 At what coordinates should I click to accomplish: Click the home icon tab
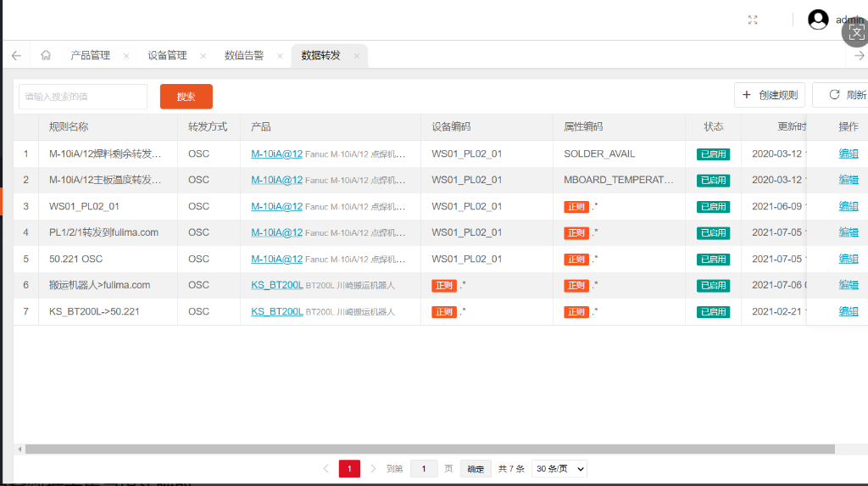click(x=46, y=55)
